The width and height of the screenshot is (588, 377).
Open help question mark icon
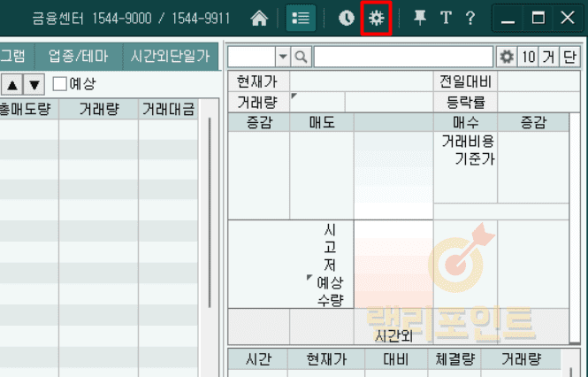[x=470, y=18]
